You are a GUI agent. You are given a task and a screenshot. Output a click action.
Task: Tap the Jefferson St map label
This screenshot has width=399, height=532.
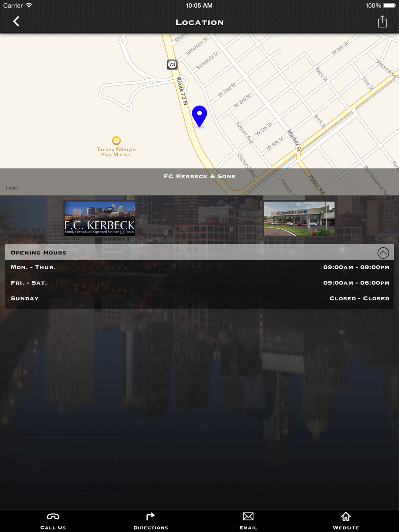point(196,46)
